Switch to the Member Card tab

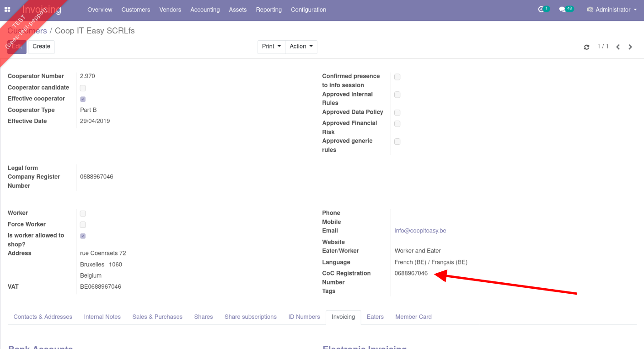pyautogui.click(x=413, y=317)
